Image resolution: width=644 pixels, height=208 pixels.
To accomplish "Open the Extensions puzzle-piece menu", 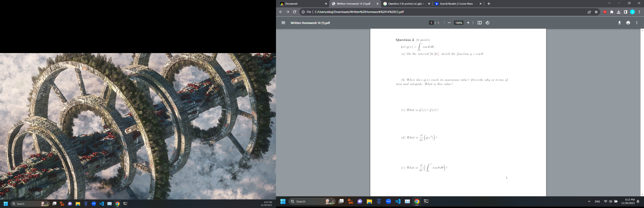I will [612, 12].
